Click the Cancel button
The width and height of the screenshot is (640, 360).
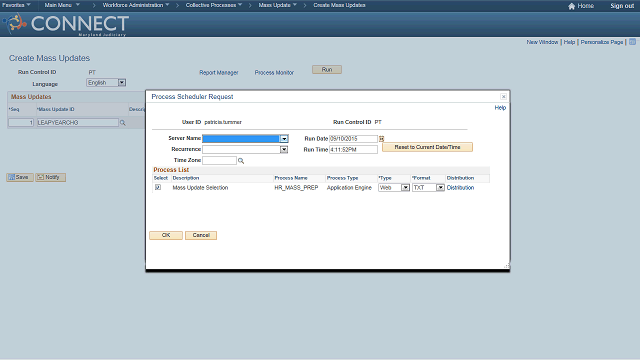tap(201, 236)
